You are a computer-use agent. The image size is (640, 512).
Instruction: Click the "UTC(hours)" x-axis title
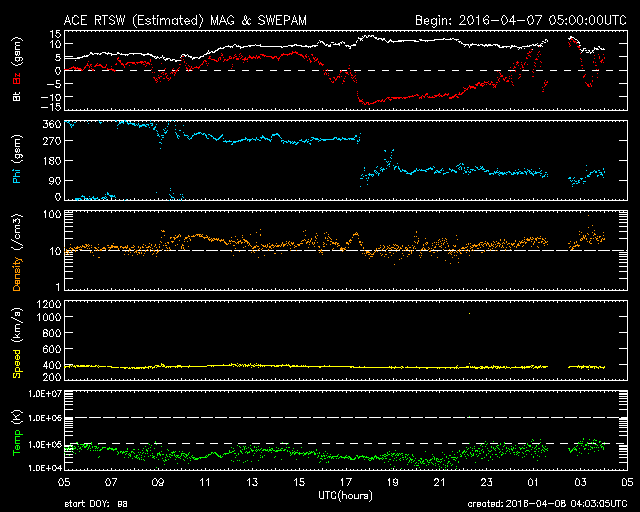click(x=345, y=496)
